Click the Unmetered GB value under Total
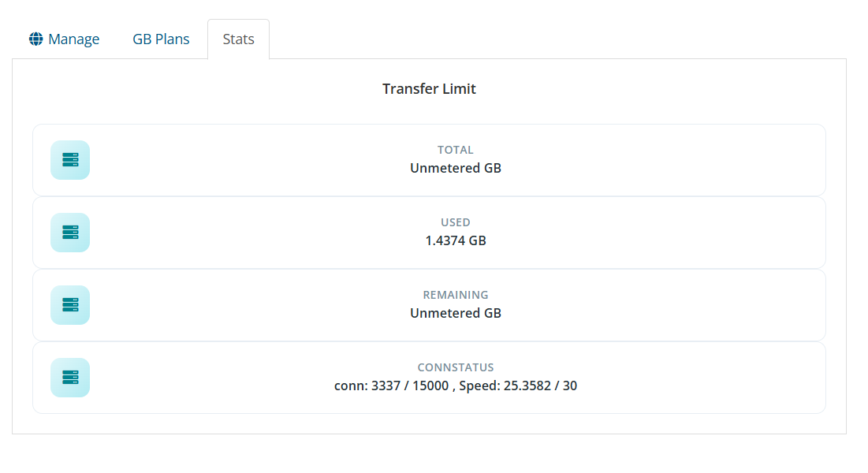 tap(456, 168)
